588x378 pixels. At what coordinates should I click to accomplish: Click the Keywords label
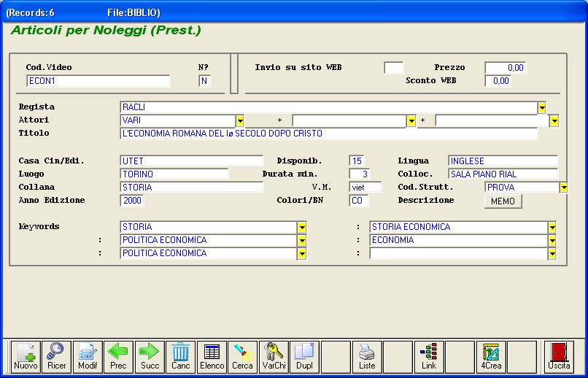39,226
